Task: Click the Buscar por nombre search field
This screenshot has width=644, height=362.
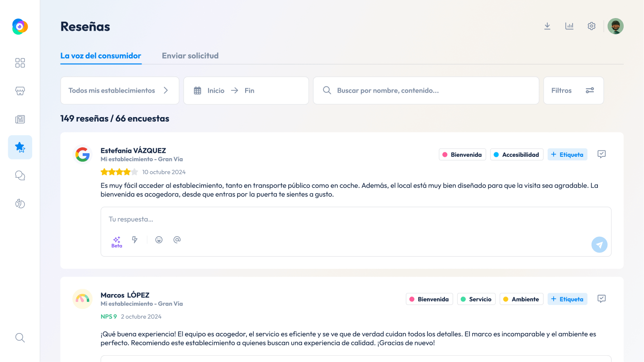Action: (x=426, y=90)
